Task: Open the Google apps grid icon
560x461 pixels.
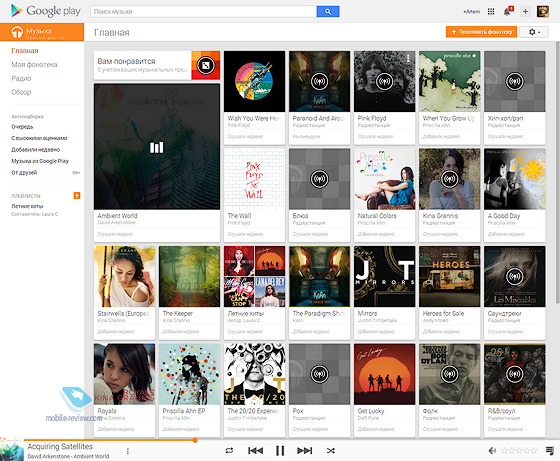Action: coord(491,11)
